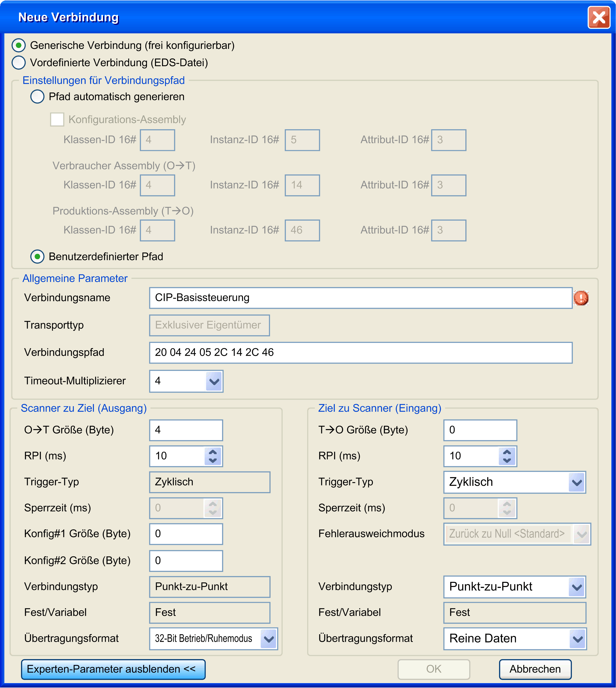616x688 pixels.
Task: Open Verbindungstyp dropdown in Ziel zu Scanner
Action: point(577,587)
